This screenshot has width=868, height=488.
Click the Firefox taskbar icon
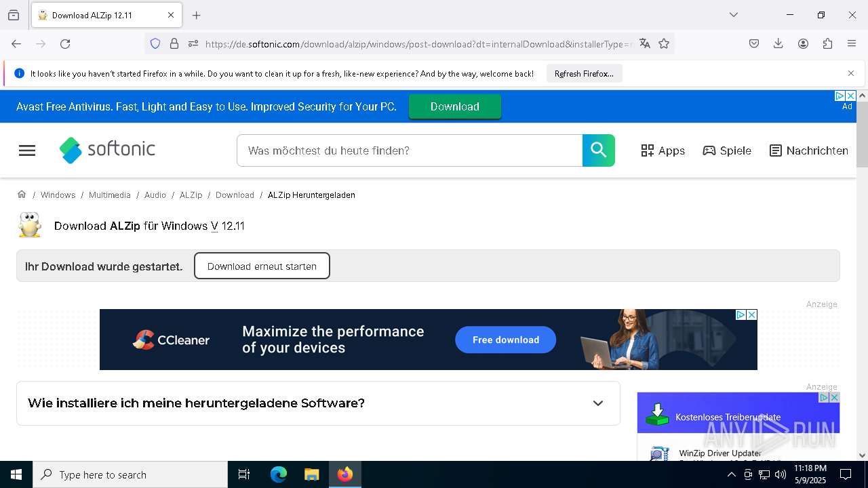coord(345,474)
